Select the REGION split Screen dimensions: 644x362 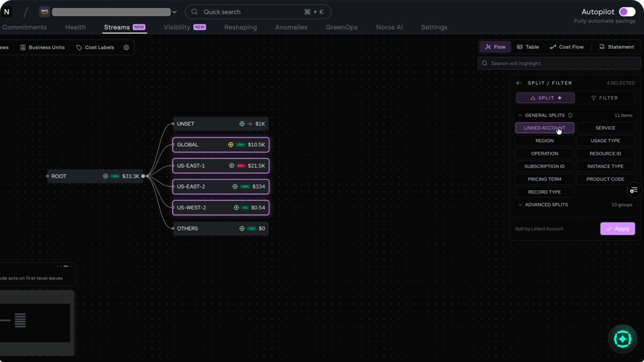pyautogui.click(x=545, y=141)
